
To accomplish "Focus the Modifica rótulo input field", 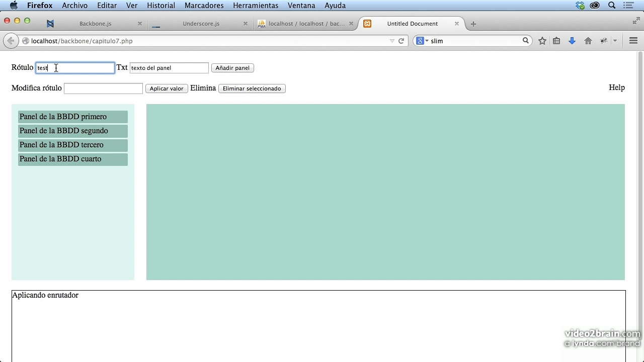I will tap(103, 88).
